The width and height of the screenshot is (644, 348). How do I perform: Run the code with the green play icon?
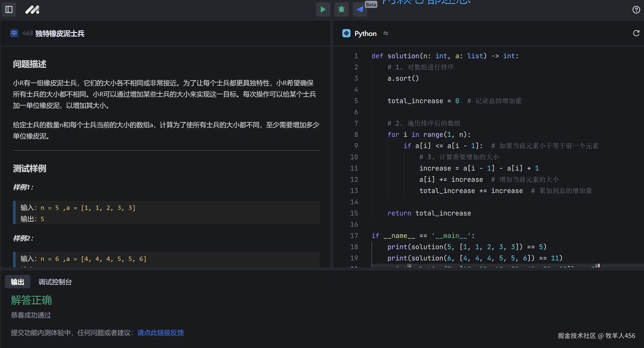point(323,9)
